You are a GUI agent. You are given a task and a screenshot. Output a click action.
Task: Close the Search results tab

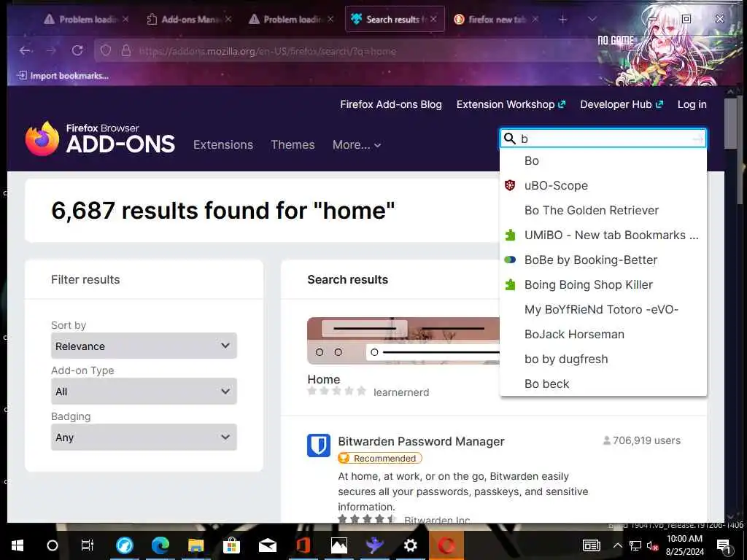click(x=433, y=19)
